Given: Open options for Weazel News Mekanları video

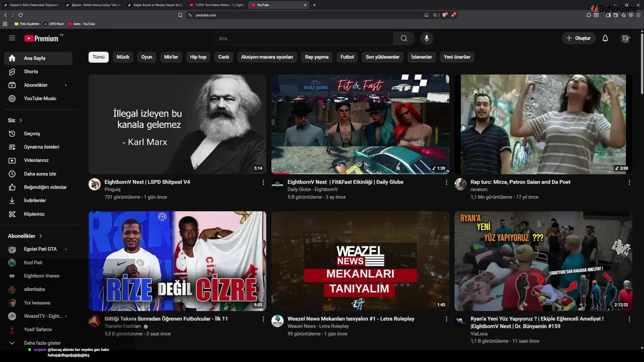Looking at the screenshot, I should 446,319.
